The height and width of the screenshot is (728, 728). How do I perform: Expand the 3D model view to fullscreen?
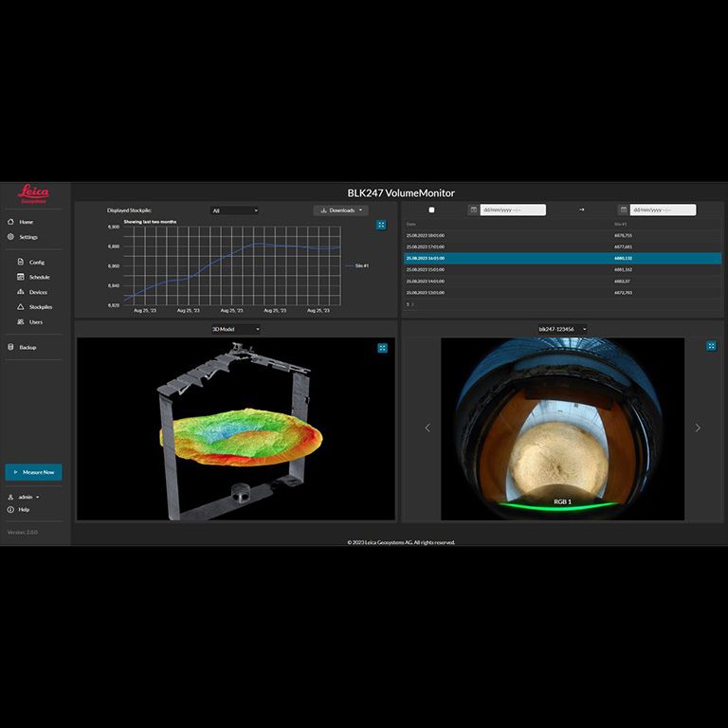pyautogui.click(x=382, y=348)
